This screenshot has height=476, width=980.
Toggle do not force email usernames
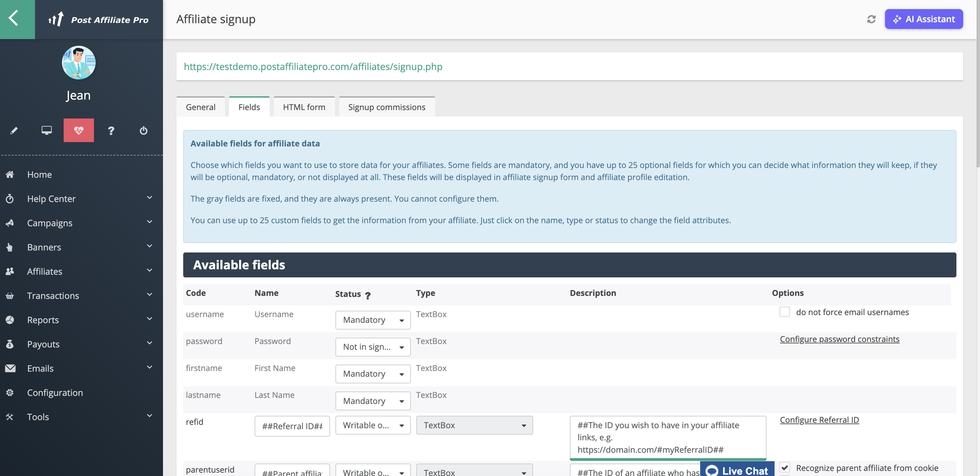click(x=784, y=312)
